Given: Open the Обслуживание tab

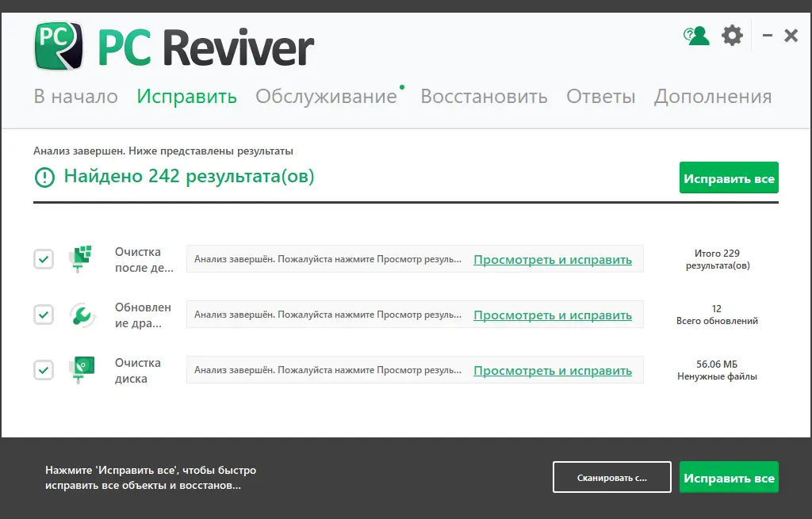Looking at the screenshot, I should pos(326,96).
